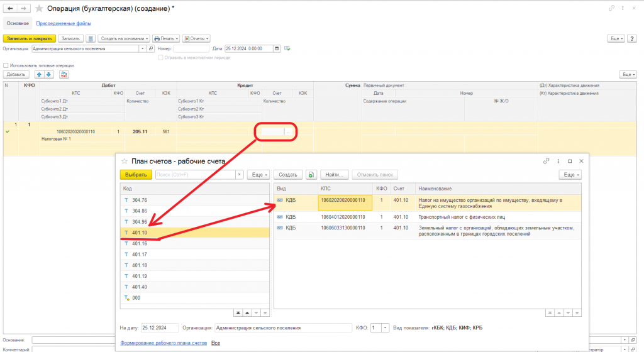
Task: Move down one item in Код list navigation
Action: 256,313
